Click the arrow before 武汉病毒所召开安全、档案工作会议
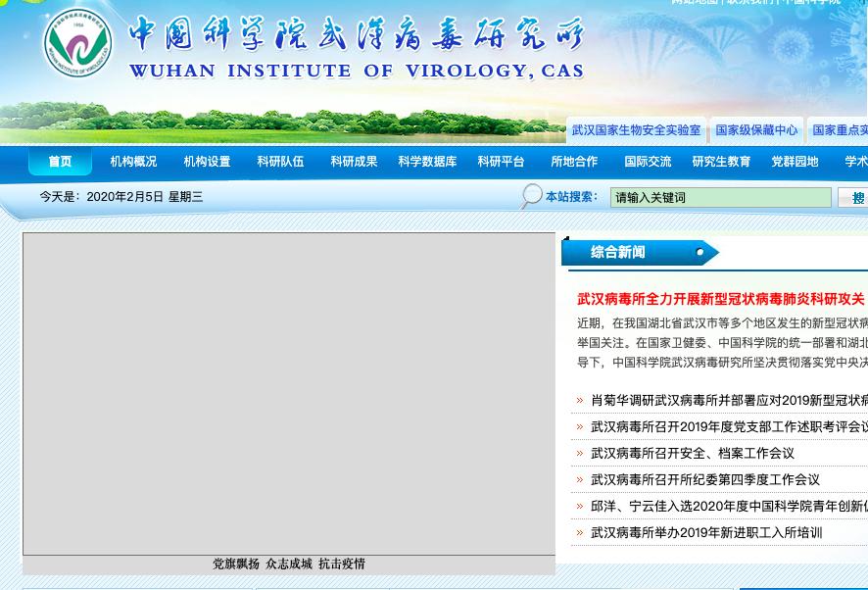868x590 pixels. pos(580,453)
